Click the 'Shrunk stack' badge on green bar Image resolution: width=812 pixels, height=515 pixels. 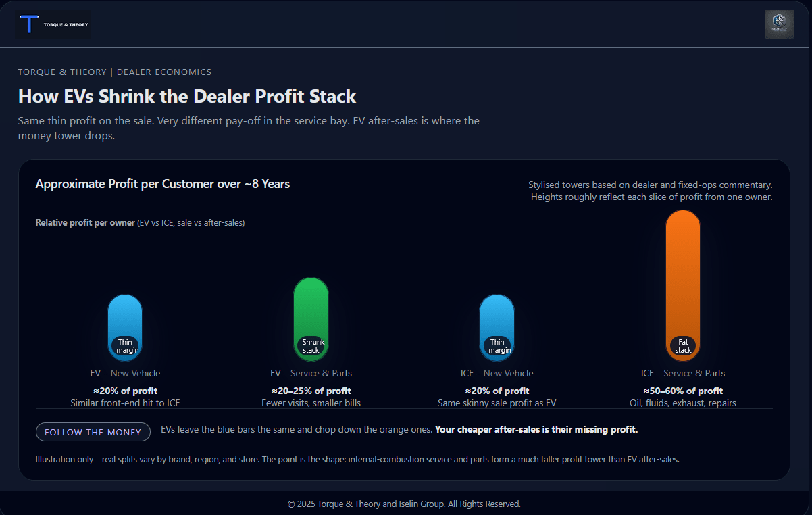click(x=311, y=345)
